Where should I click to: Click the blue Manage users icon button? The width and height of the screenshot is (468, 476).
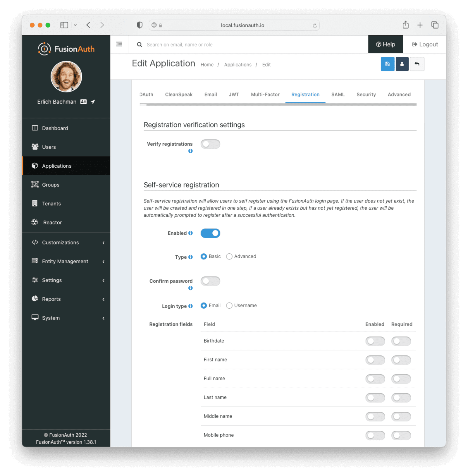pyautogui.click(x=402, y=64)
